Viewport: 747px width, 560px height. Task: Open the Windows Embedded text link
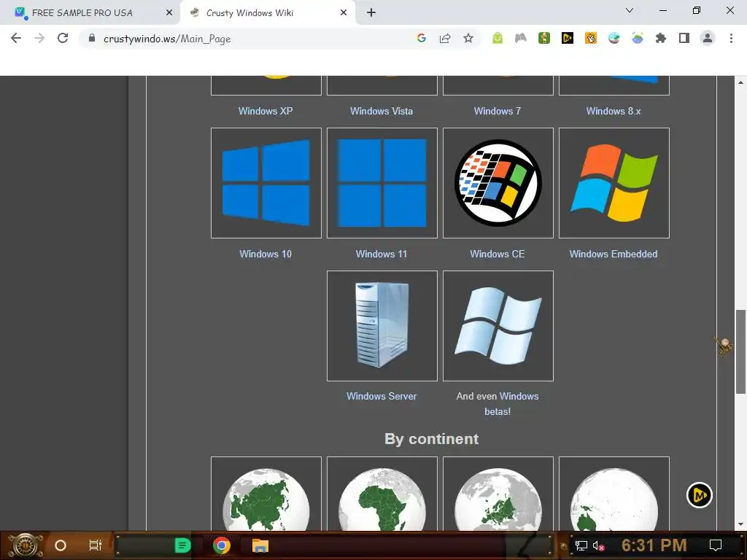click(x=614, y=254)
